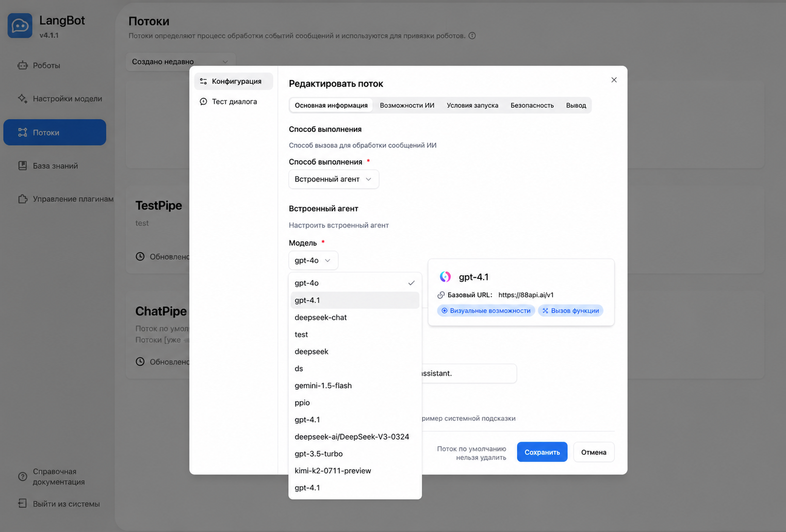Open Настройки модели via its sparkle icon
The image size is (786, 532).
point(23,98)
